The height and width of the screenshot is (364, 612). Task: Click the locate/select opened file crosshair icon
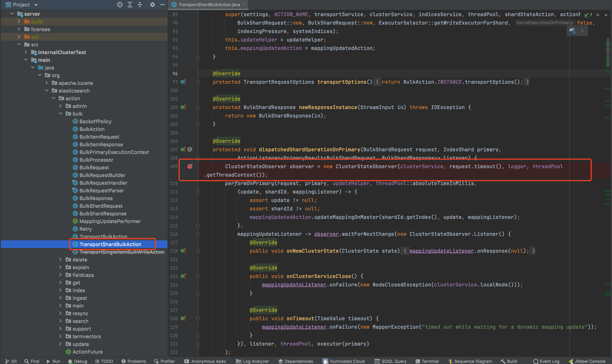pos(119,5)
